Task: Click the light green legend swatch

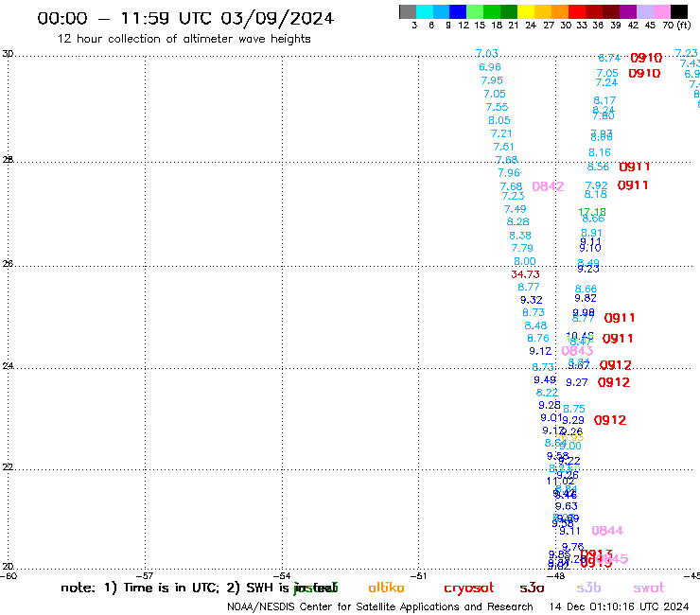Action: click(475, 11)
